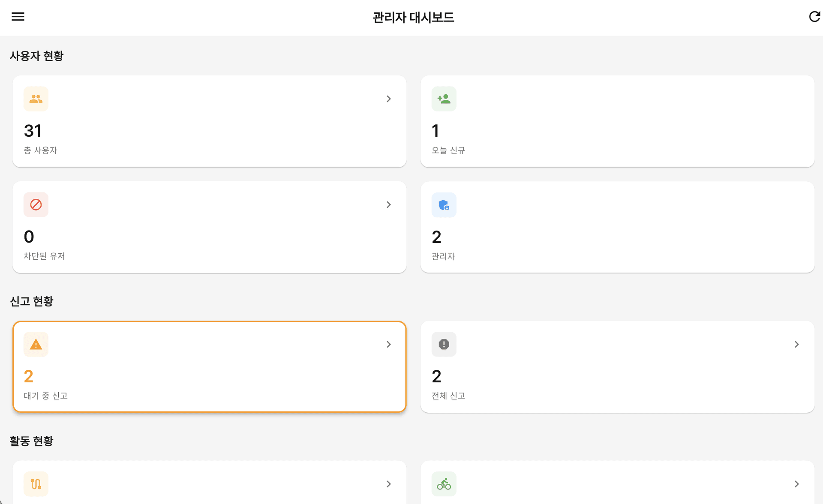The image size is (823, 504).
Task: Click the green cyclist icon
Action: (x=444, y=484)
